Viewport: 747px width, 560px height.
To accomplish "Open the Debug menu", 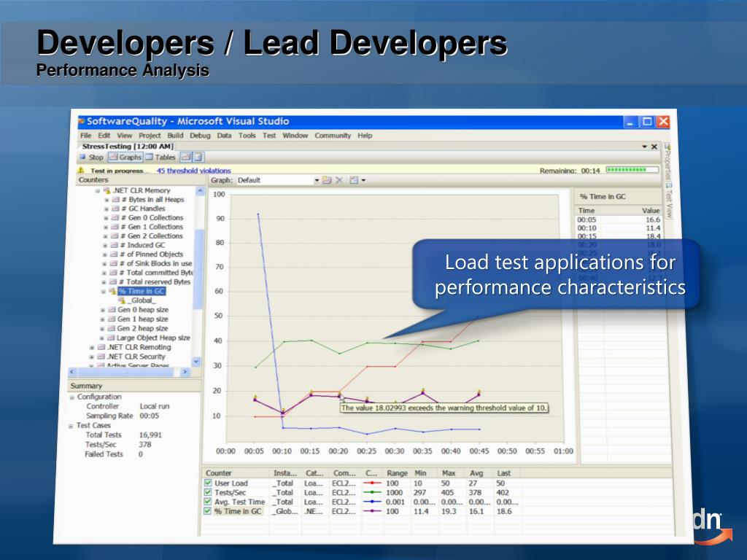I will (200, 135).
